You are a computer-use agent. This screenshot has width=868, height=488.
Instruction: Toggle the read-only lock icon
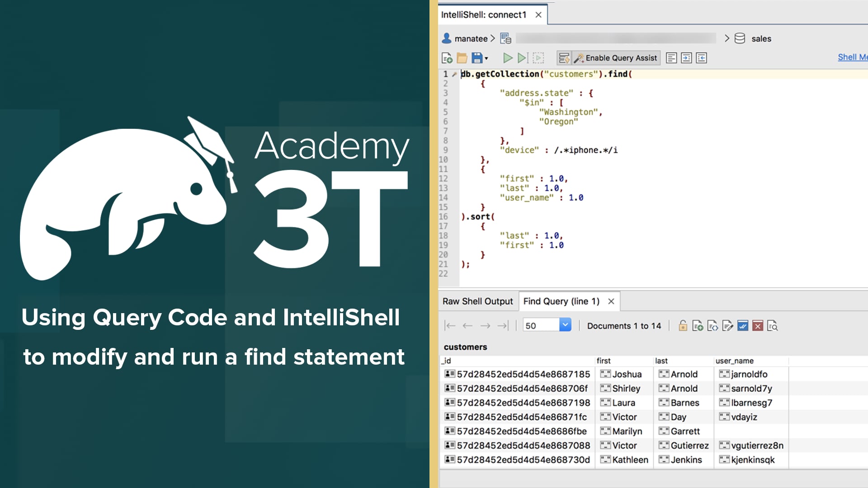click(683, 326)
